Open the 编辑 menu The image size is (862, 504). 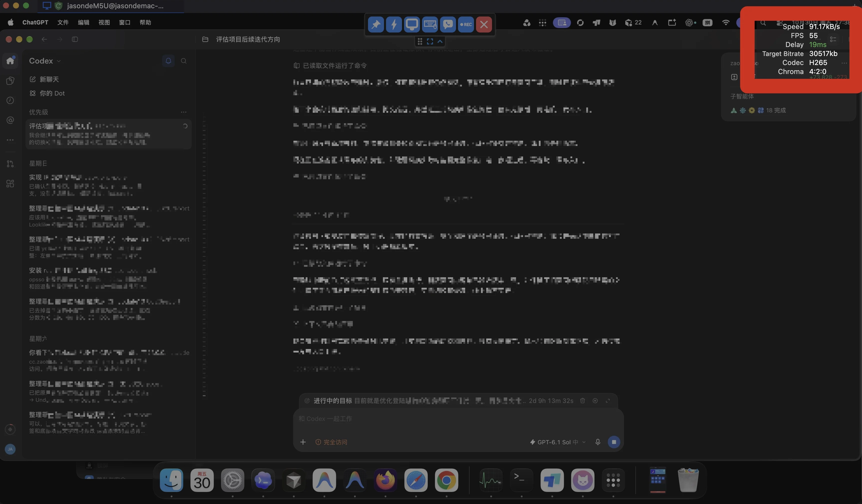[x=83, y=22]
